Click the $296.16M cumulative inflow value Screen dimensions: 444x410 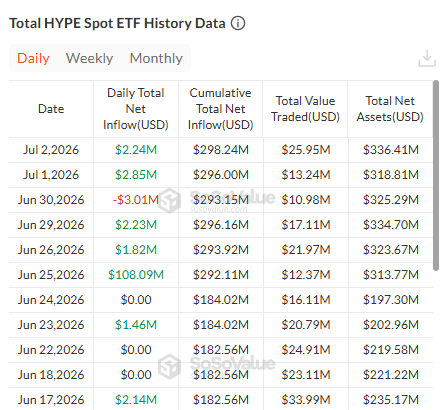click(x=221, y=225)
